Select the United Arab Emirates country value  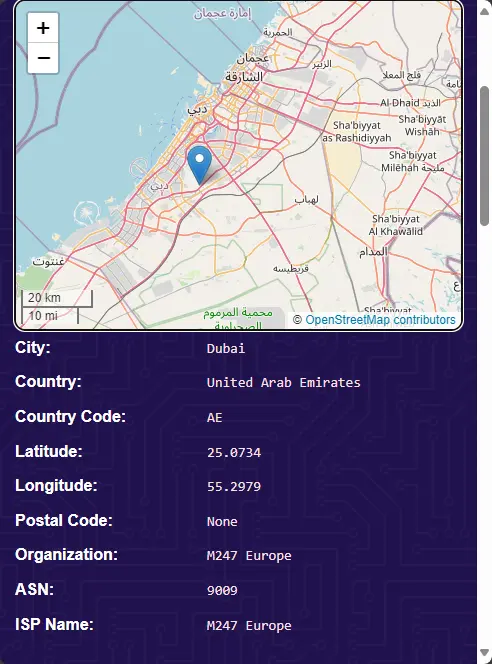(x=283, y=382)
